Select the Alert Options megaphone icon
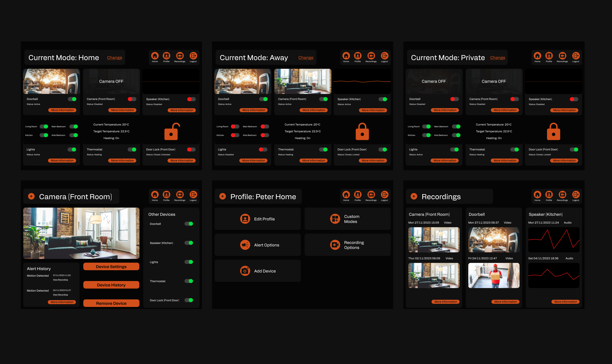This screenshot has height=364, width=612. 245,245
